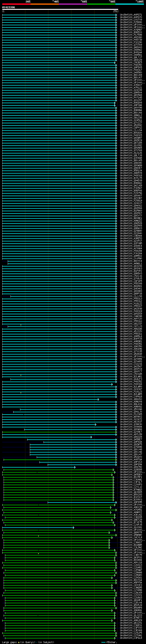Image resolution: width=146 pixels, height=644 pixels.
Task: Select hit label UniRef100_Q8ET29
Action: (131, 520)
